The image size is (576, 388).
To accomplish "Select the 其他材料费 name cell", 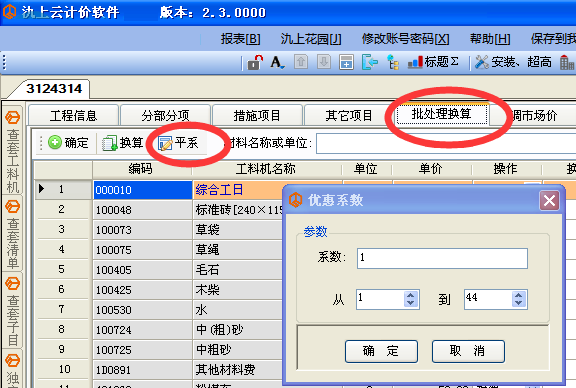I will [x=238, y=369].
